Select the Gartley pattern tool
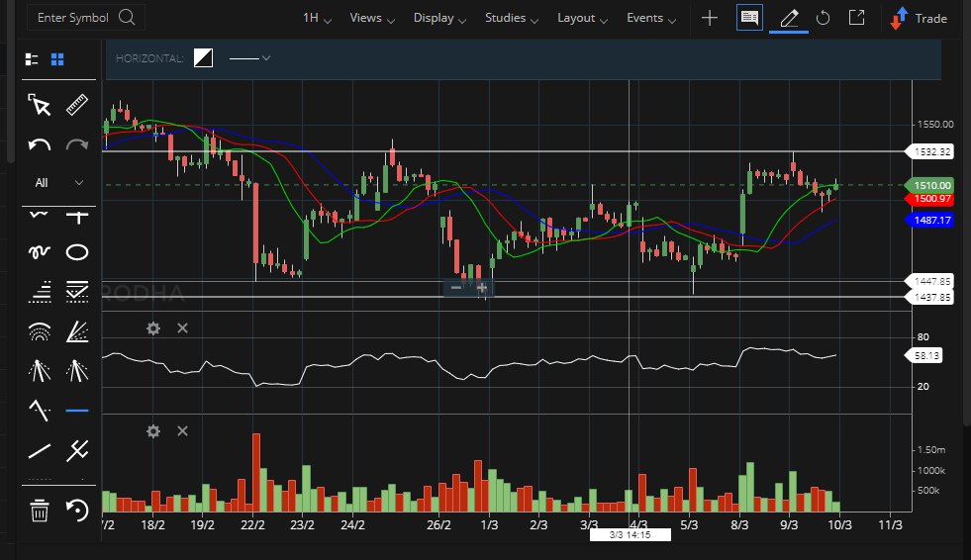 click(40, 410)
